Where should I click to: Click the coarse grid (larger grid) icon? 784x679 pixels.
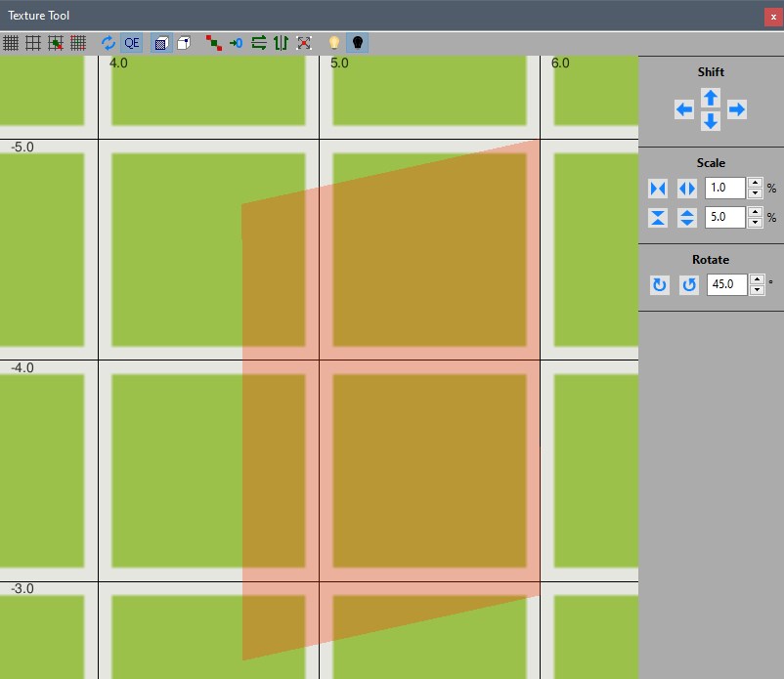(x=33, y=43)
